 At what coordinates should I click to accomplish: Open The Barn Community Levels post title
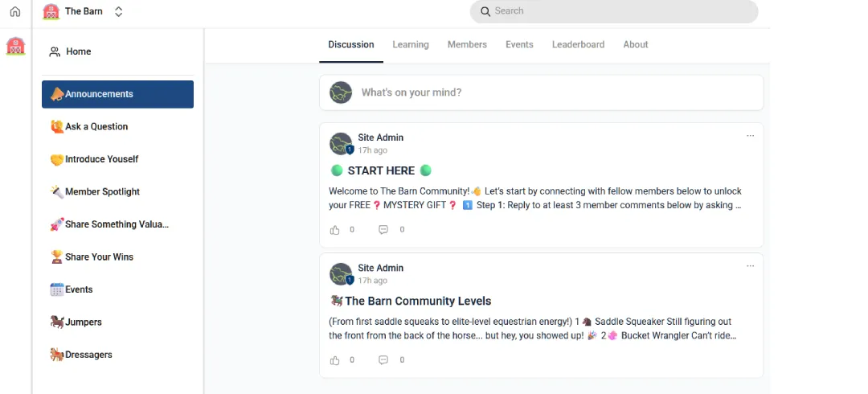(x=418, y=302)
